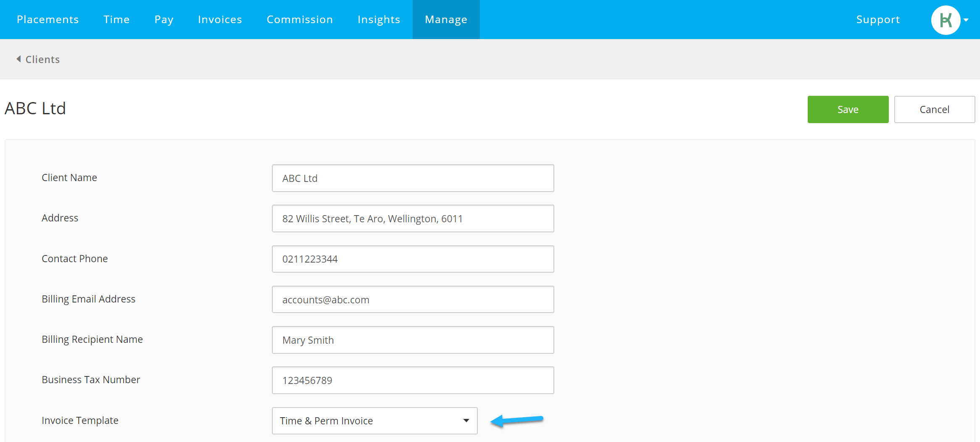Focus the Contact Phone field
980x442 pixels.
[x=413, y=259]
